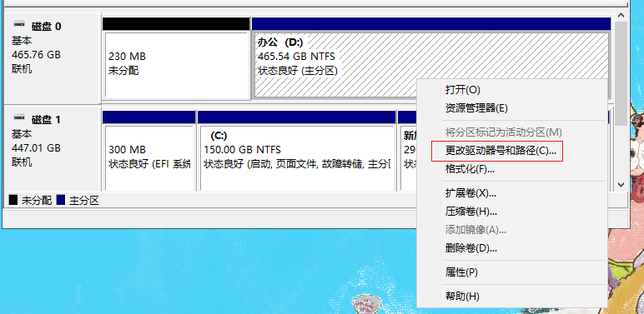The image size is (644, 314).
Task: Select the (C:) 150.00 GB NTFS partition
Action: [297, 157]
